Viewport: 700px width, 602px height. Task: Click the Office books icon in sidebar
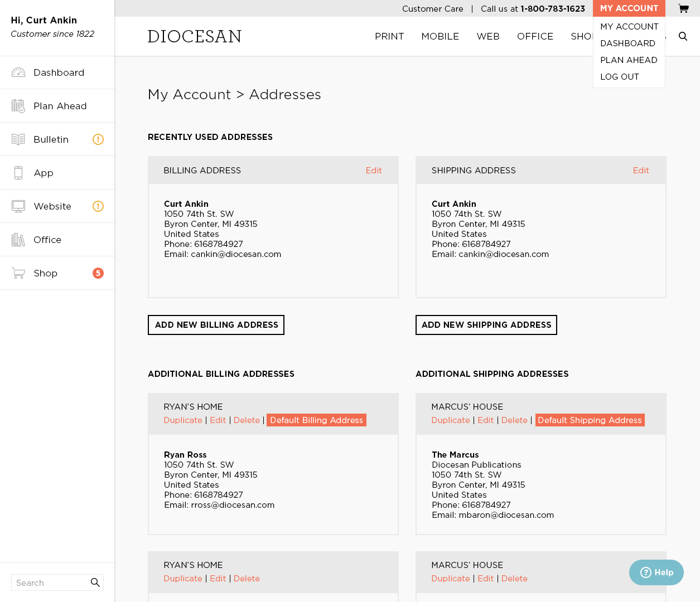18,240
